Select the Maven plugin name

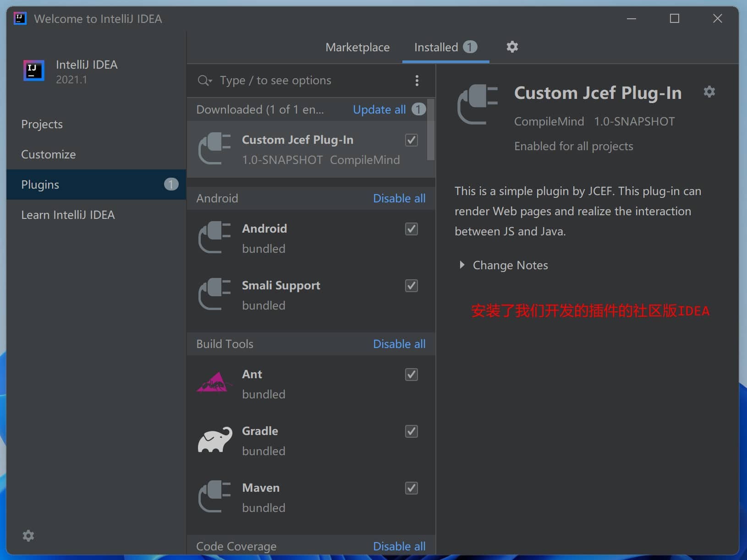click(261, 488)
